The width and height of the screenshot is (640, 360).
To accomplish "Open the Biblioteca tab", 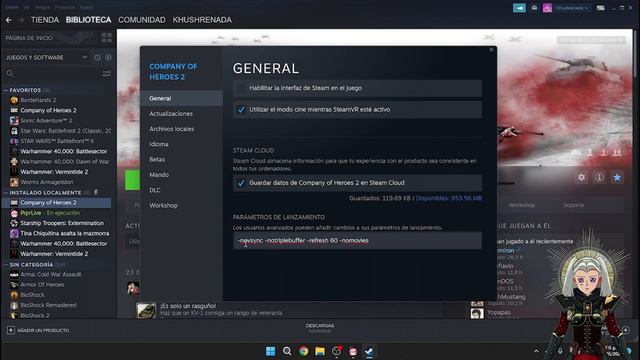I will click(x=89, y=20).
